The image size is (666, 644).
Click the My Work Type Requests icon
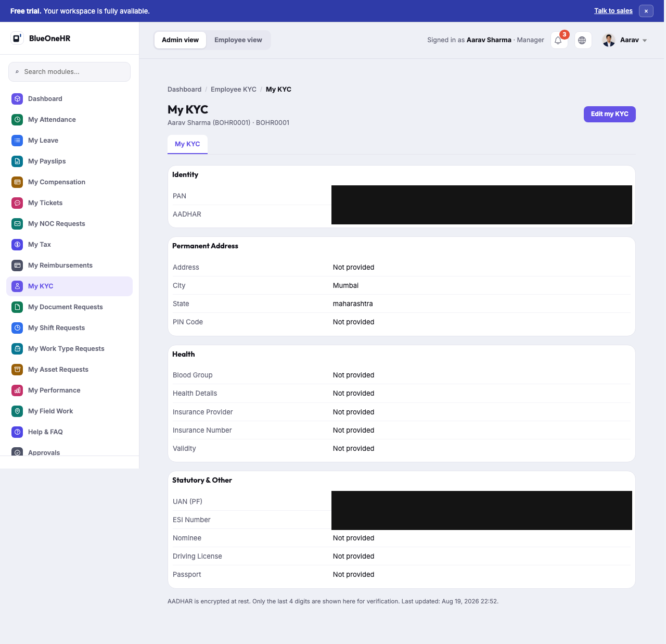click(x=17, y=348)
